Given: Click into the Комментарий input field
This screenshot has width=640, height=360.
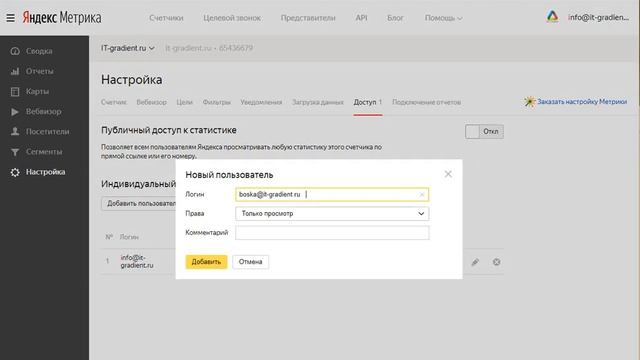Looking at the screenshot, I should [x=332, y=233].
